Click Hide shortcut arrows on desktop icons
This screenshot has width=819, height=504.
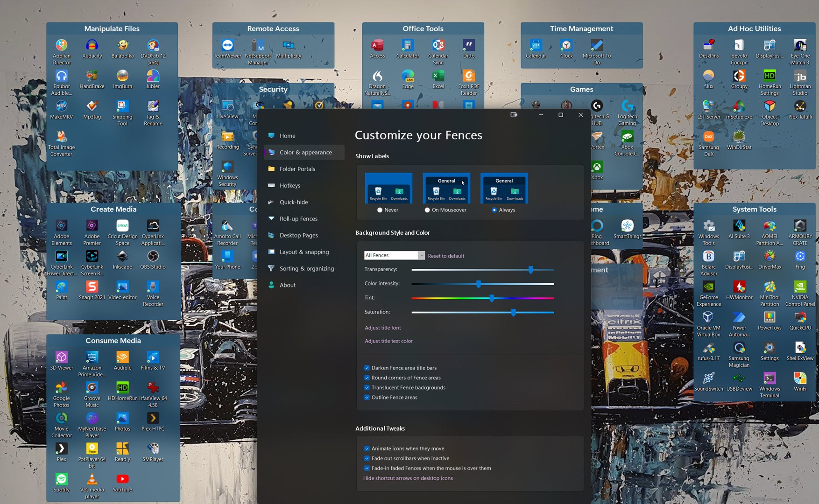pos(408,478)
